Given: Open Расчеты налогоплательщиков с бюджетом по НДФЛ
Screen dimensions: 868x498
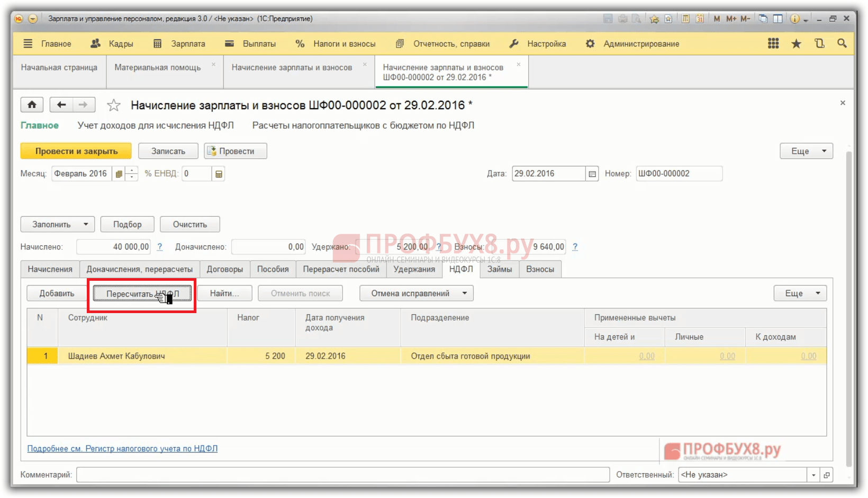Looking at the screenshot, I should click(363, 126).
